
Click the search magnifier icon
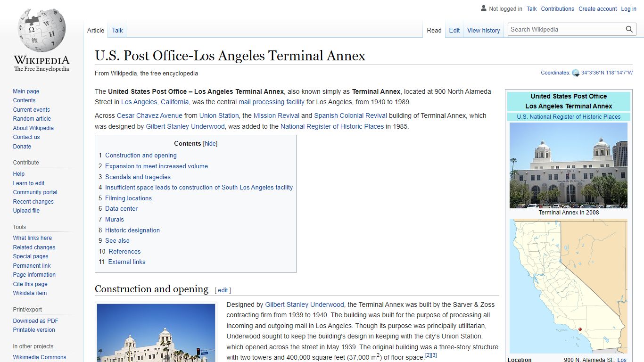coord(629,29)
